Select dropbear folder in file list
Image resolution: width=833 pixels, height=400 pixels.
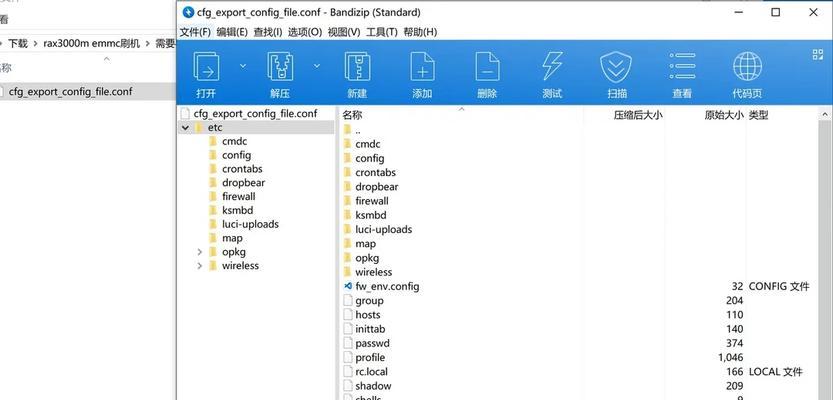coord(377,187)
